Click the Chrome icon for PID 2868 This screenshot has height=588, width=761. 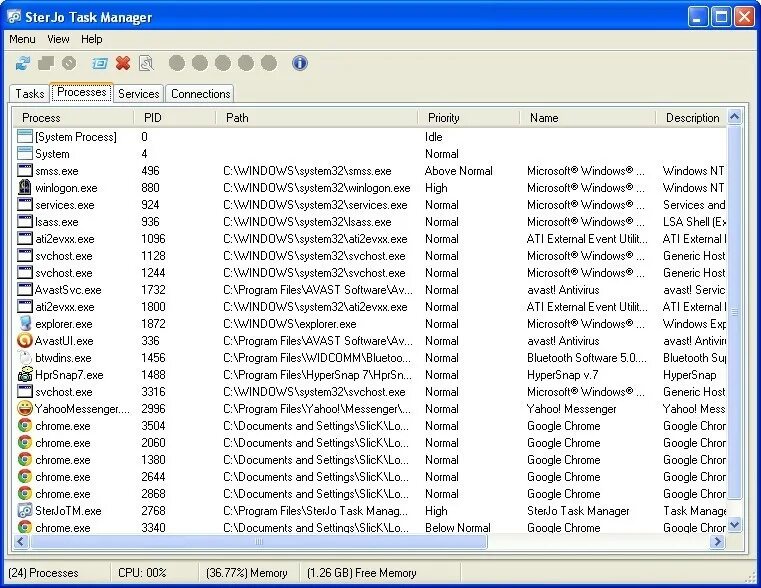[25, 493]
